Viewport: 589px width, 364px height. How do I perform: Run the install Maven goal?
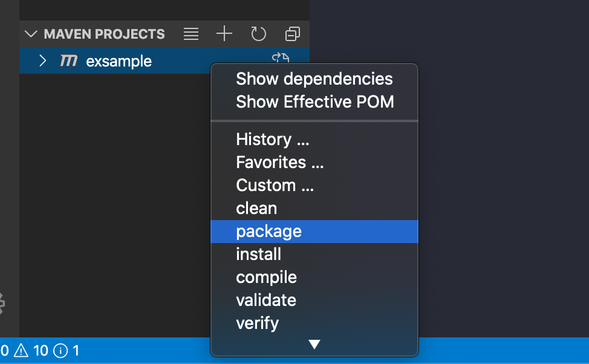tap(258, 254)
